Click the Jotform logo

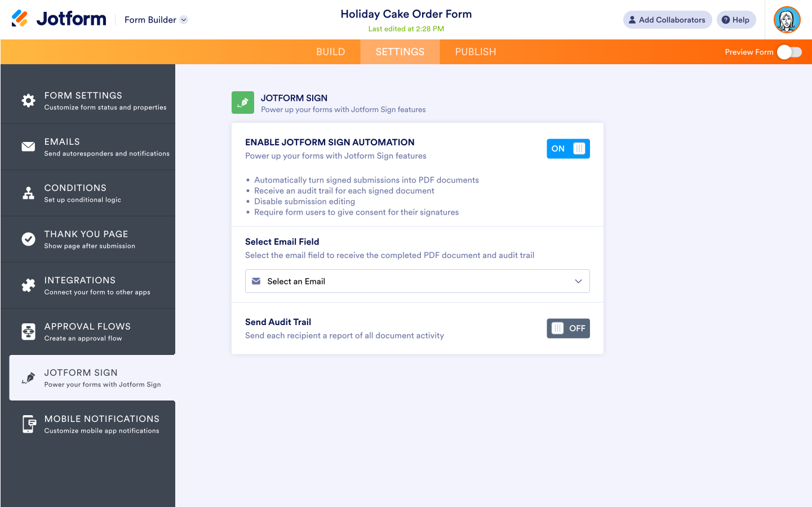pos(59,19)
